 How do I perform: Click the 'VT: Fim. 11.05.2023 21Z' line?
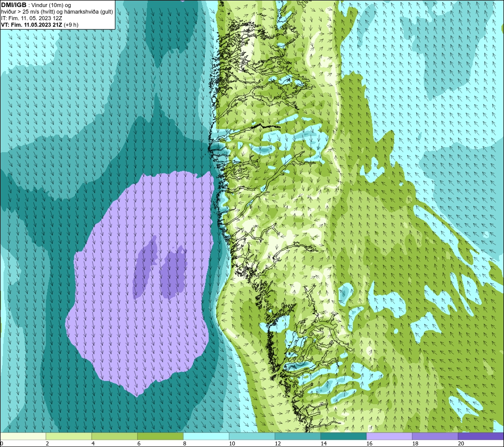pyautogui.click(x=31, y=25)
